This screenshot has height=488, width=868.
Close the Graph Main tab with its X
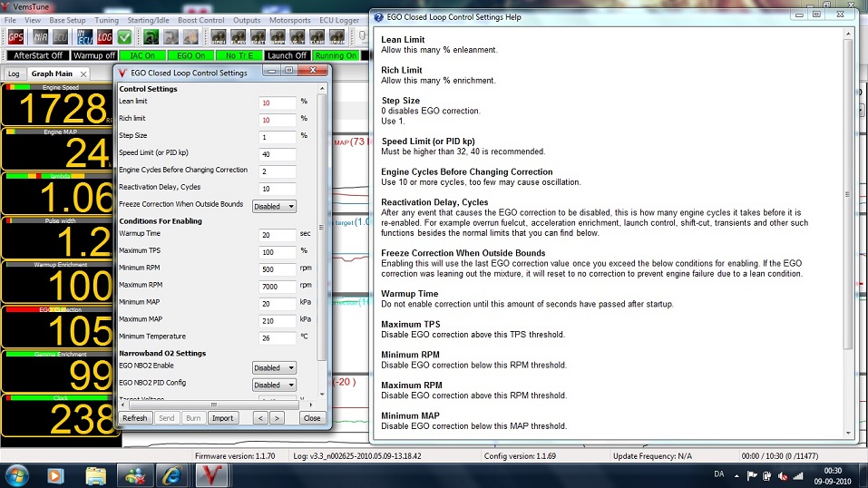(x=83, y=73)
